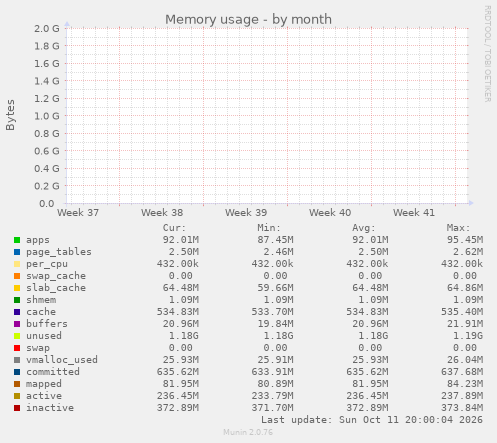Click the '1.0 G' y-axis tick label
Viewport: 497px width, 443px height.
(x=47, y=116)
